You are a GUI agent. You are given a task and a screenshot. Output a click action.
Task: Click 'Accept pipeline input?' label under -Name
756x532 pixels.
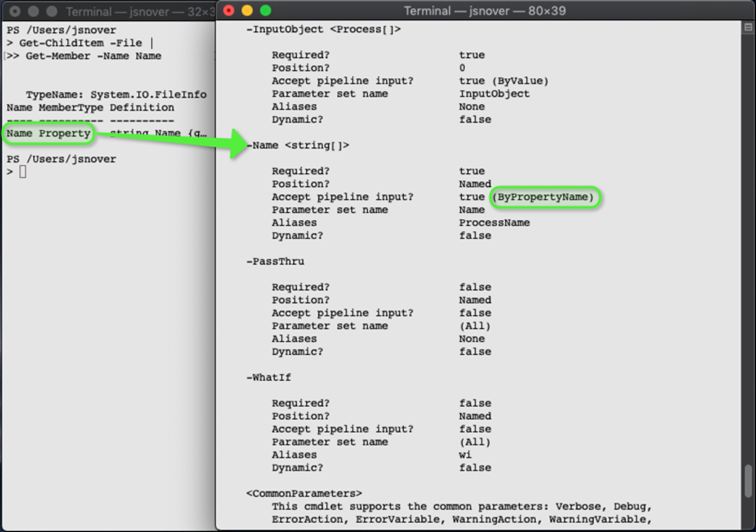[x=342, y=197]
